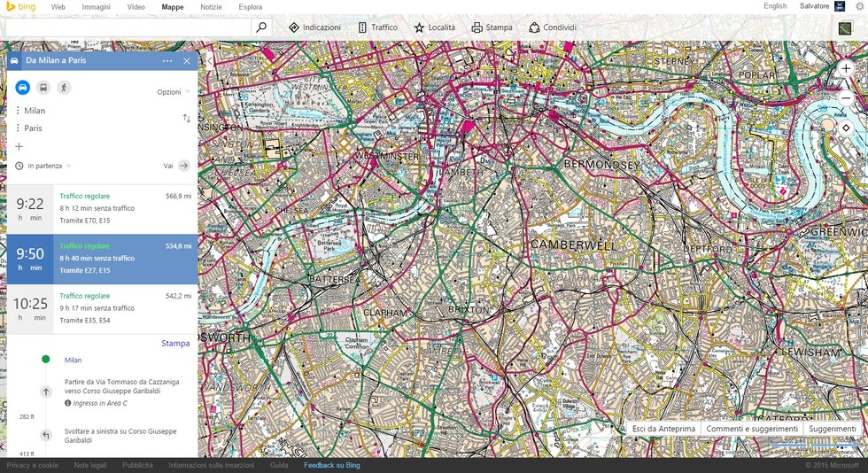
Task: Swap origin and destination
Action: 187,119
